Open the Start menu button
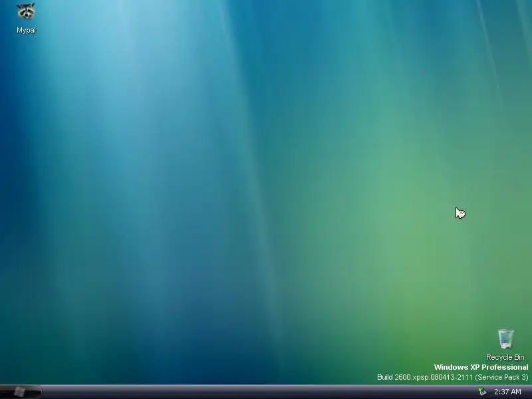 [21, 392]
